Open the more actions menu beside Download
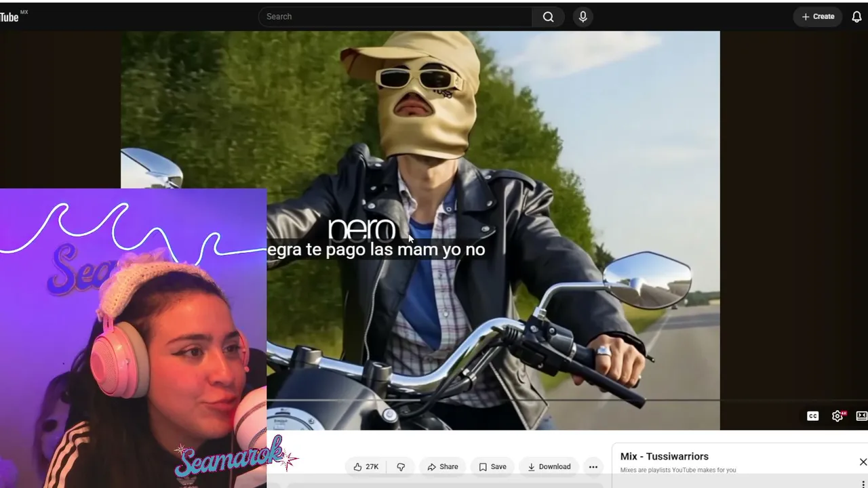 (593, 467)
